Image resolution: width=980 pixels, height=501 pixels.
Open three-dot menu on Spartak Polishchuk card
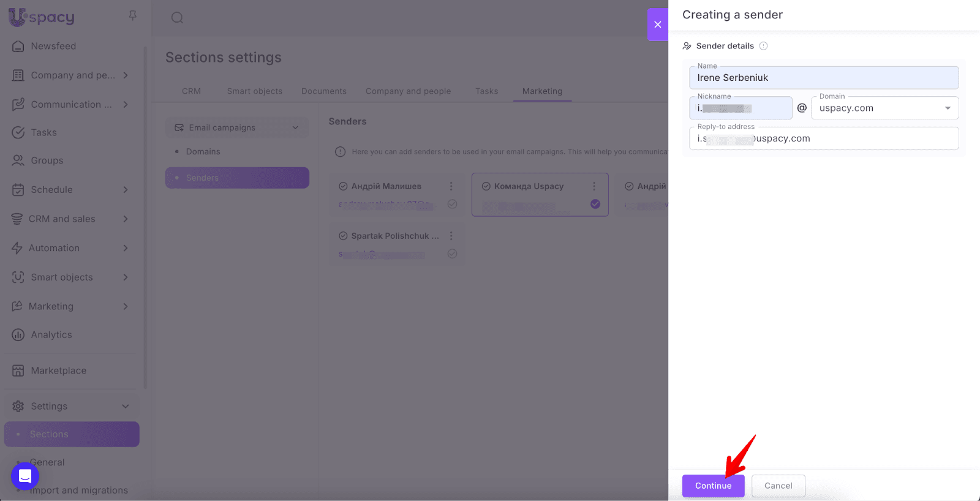point(451,236)
